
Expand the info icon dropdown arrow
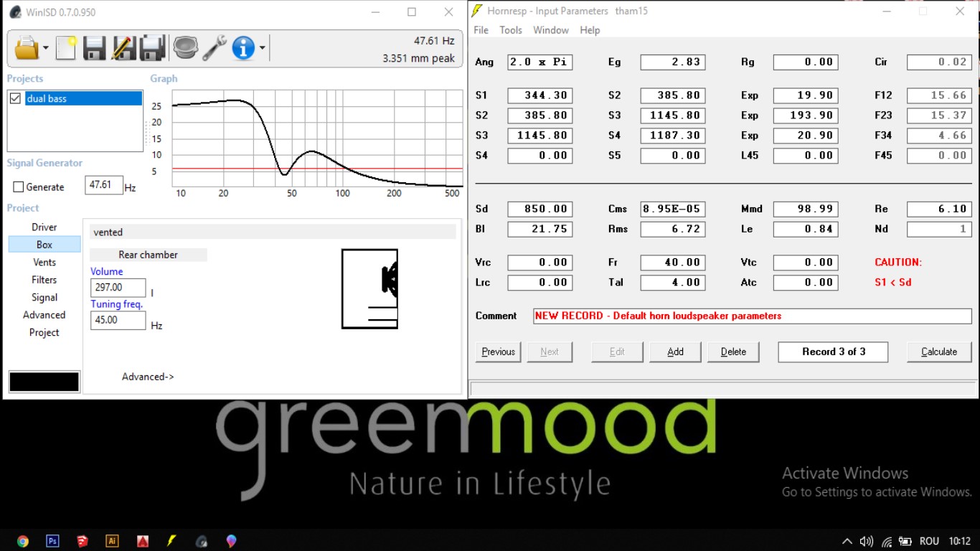263,48
